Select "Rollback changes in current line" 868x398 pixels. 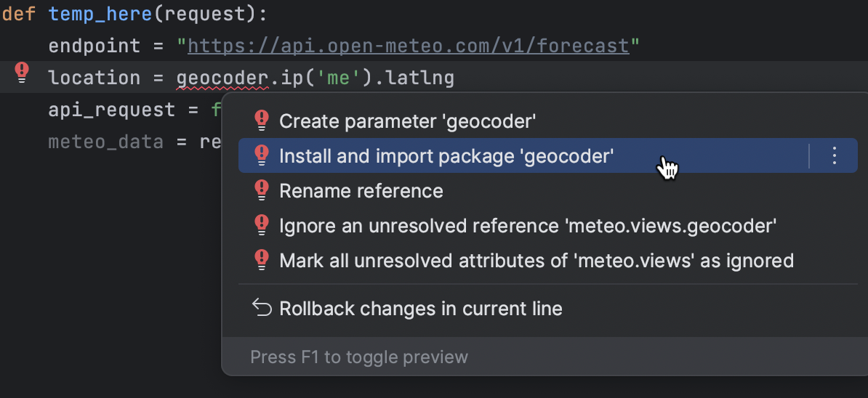pos(420,309)
